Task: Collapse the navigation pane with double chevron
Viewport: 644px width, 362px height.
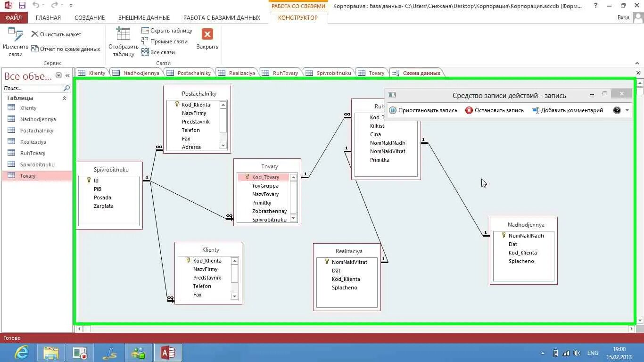Action: (67, 75)
